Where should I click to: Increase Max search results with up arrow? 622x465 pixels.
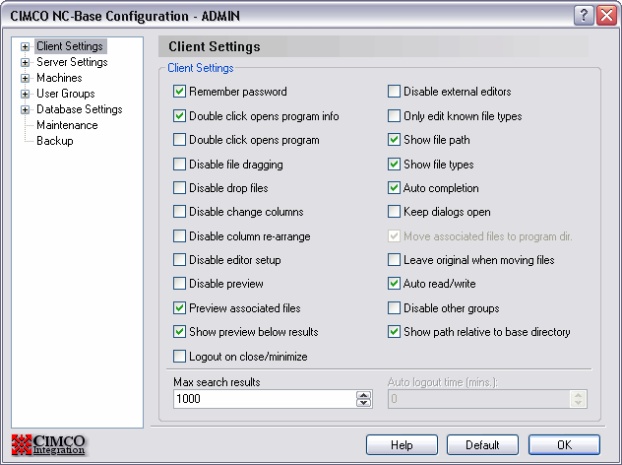[363, 395]
